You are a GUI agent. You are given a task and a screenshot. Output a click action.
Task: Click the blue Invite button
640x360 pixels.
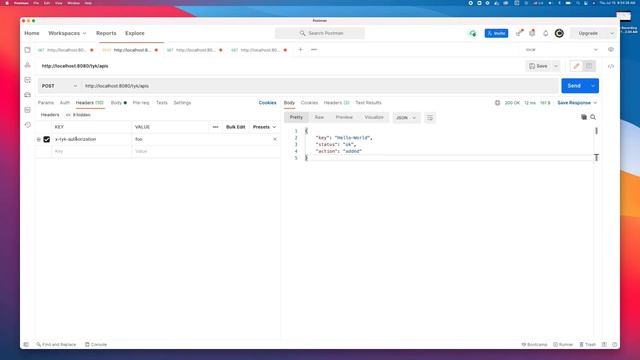coord(496,33)
